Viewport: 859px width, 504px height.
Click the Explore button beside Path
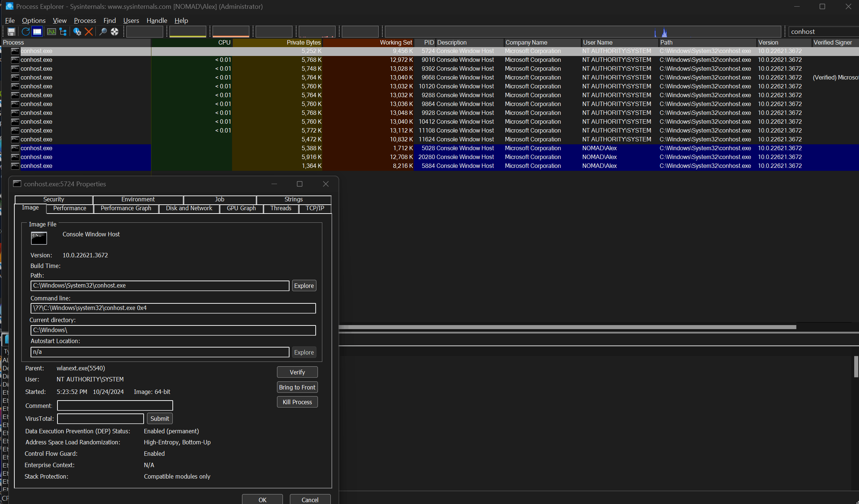[x=304, y=286]
